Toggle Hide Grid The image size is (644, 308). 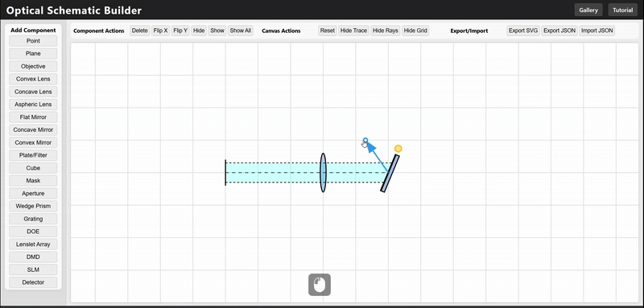click(415, 31)
